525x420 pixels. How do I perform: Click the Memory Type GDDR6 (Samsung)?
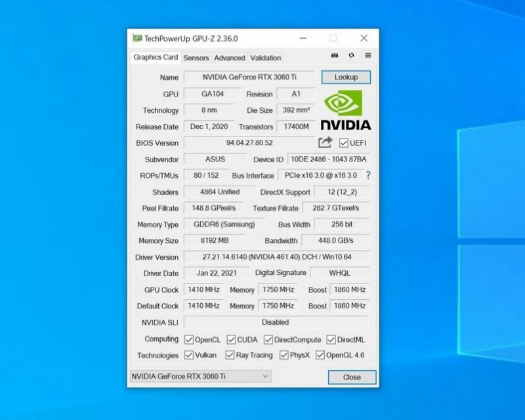224,224
